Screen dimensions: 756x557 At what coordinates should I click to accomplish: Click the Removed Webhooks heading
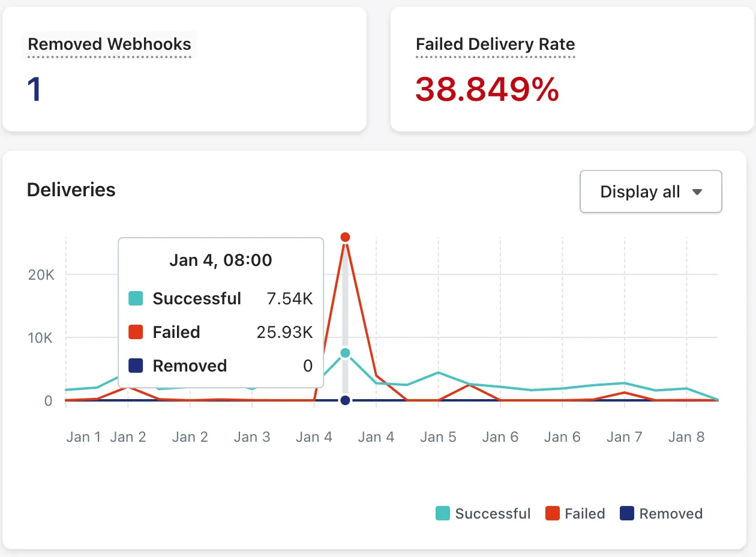(109, 44)
